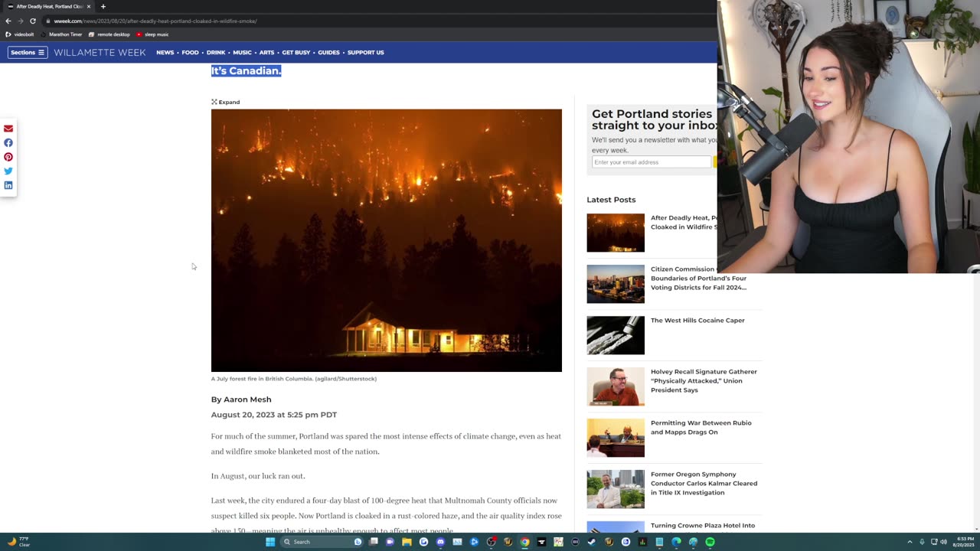
Task: Share article via email icon
Action: pos(8,129)
